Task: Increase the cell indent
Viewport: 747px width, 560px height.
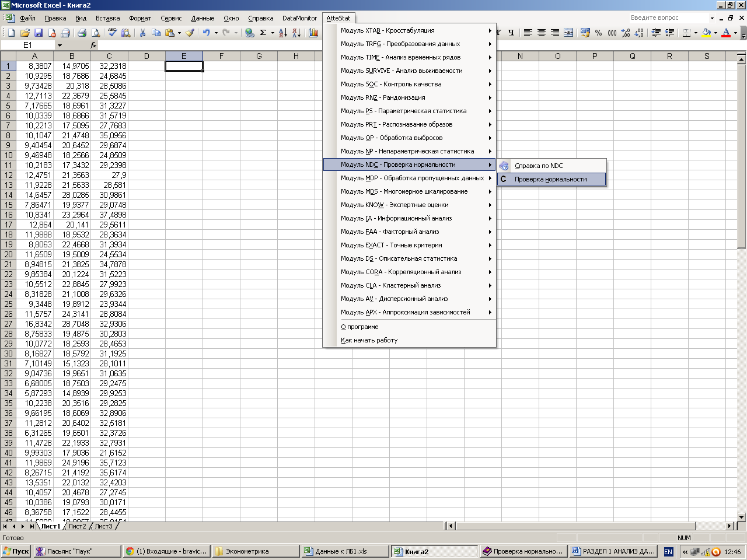Action: click(669, 33)
